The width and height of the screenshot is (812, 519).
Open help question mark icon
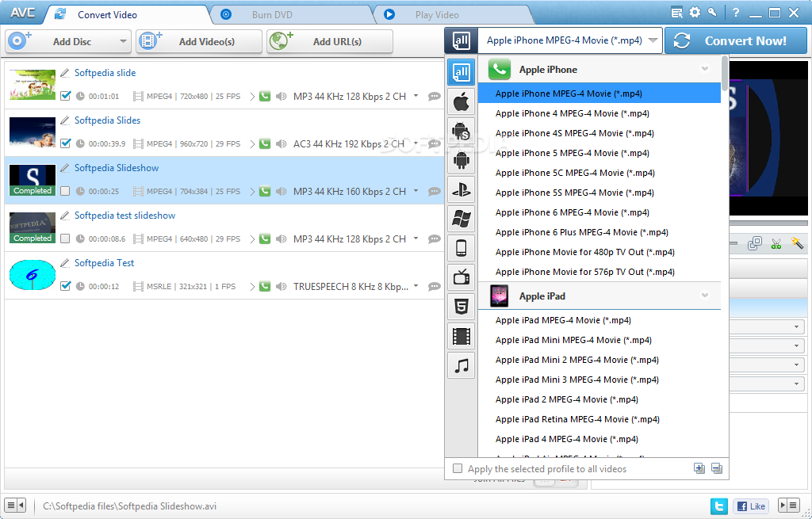pos(736,13)
